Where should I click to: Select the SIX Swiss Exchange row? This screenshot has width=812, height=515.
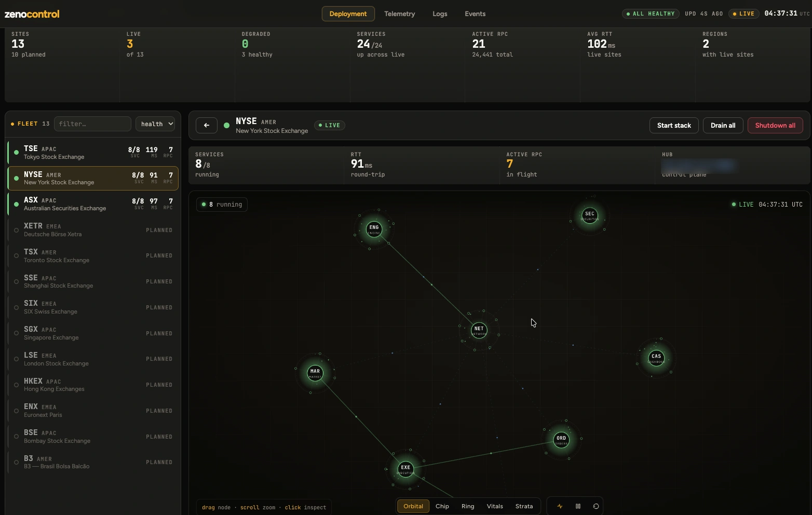93,307
